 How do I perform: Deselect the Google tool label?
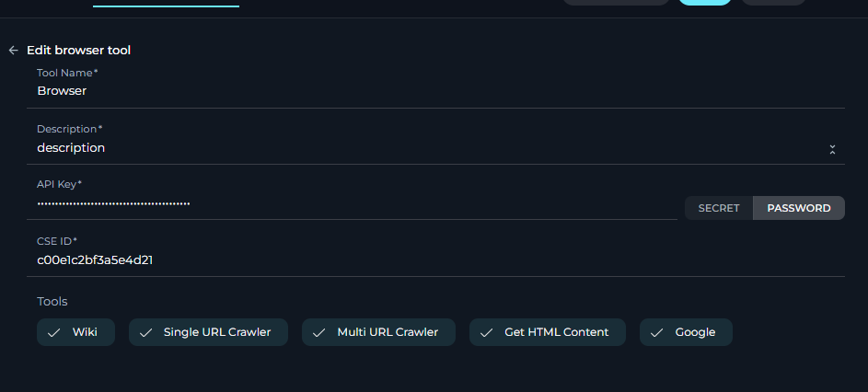click(695, 332)
